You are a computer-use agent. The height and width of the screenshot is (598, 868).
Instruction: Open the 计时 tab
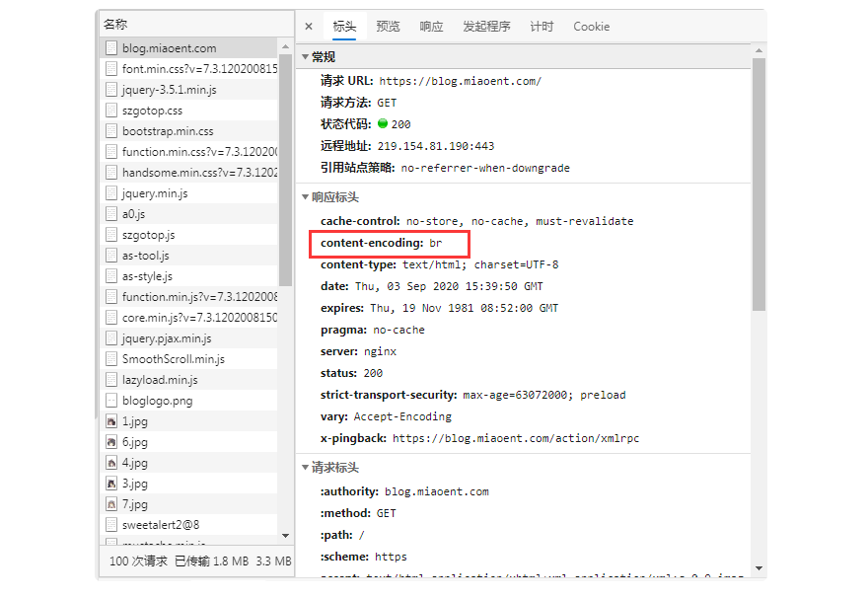pos(542,26)
